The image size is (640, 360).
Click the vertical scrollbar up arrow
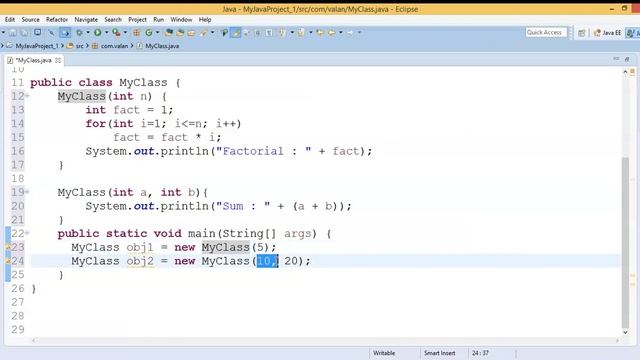coord(625,72)
